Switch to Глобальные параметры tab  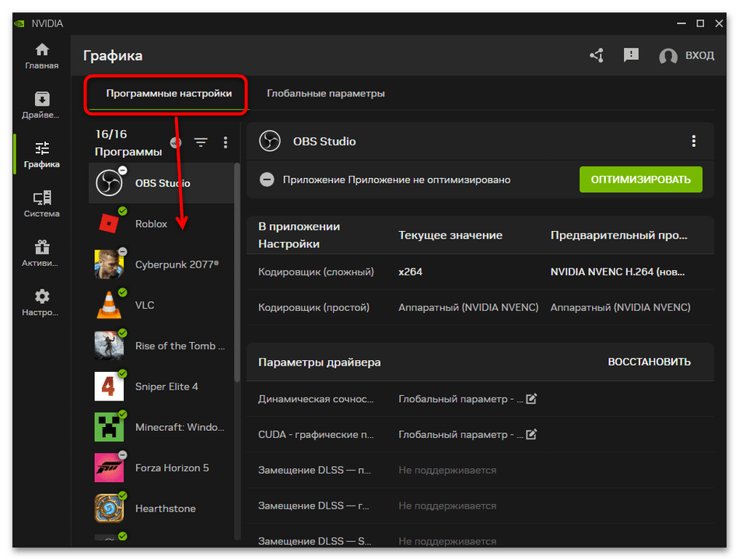coord(325,93)
